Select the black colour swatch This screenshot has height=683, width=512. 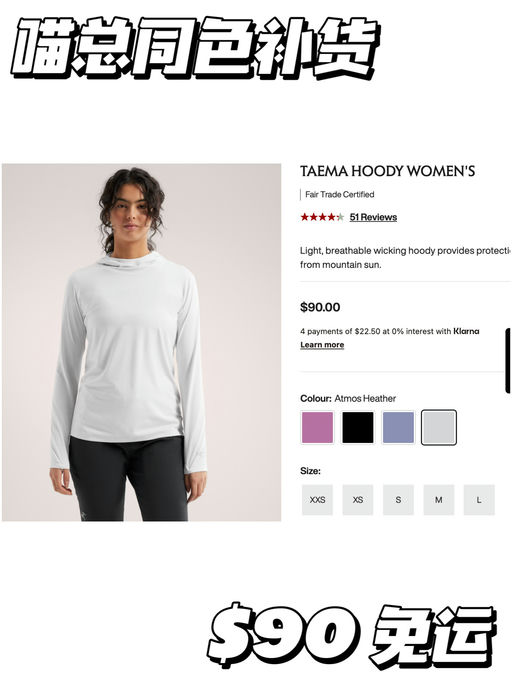coord(358,427)
